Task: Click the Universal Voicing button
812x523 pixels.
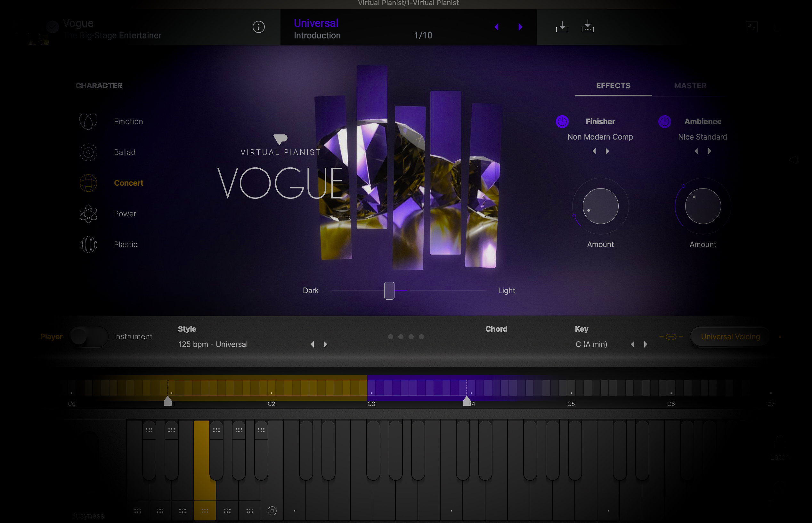Action: pyautogui.click(x=730, y=336)
